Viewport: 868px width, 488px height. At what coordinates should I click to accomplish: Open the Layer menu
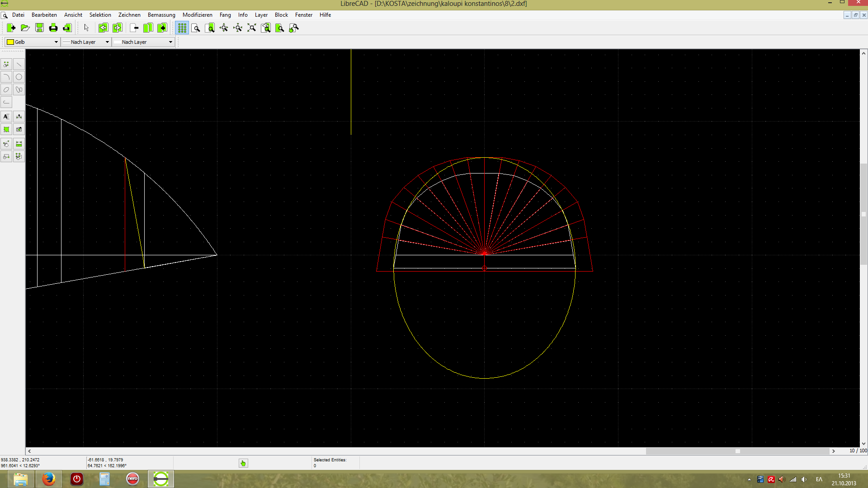pos(261,15)
